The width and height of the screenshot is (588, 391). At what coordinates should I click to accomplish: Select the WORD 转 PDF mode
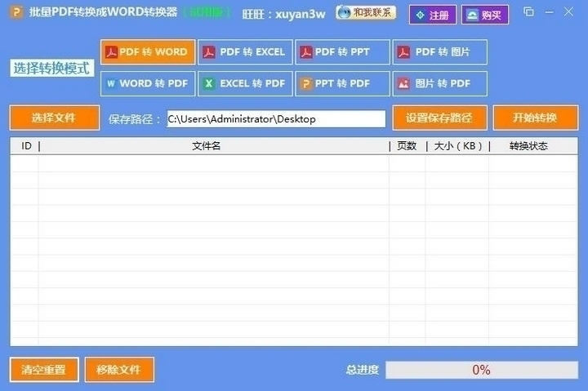click(x=148, y=83)
